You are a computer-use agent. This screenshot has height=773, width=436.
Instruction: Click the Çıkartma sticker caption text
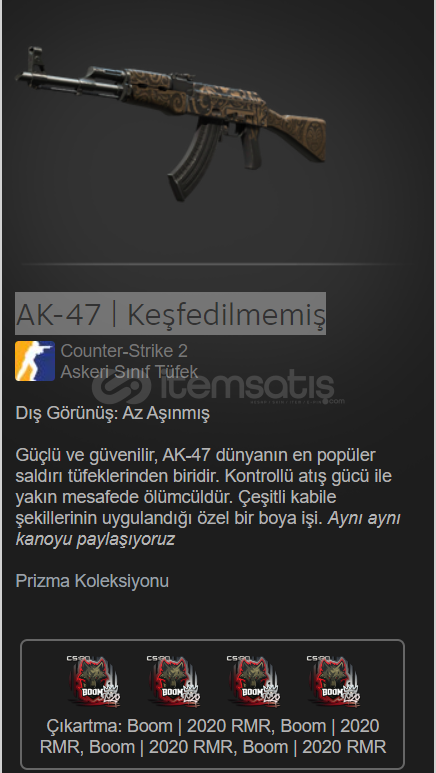click(x=213, y=737)
